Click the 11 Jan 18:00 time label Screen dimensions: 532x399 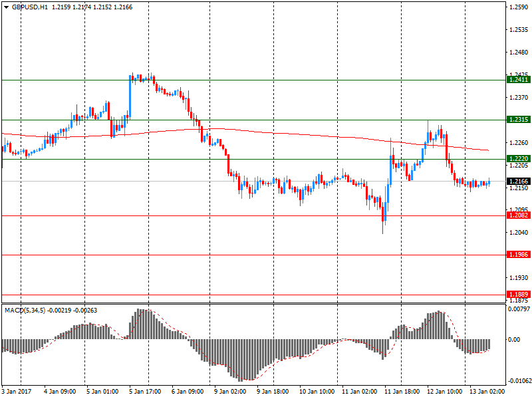click(402, 392)
